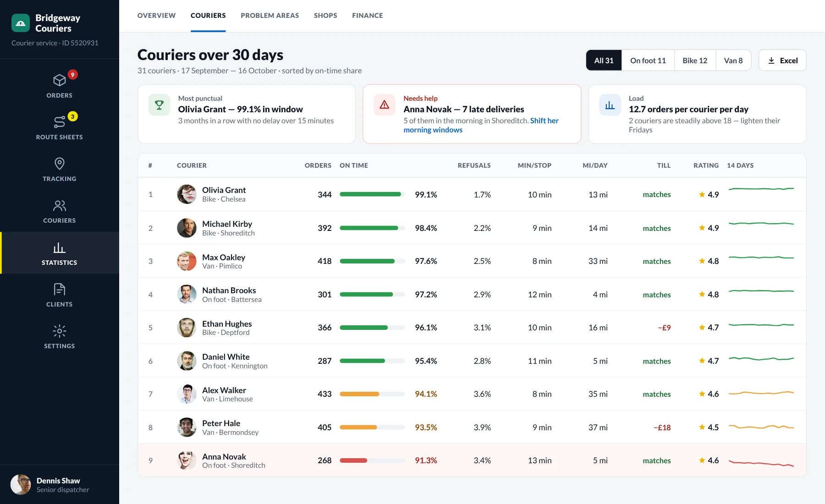
Task: Select the Statistics chart icon
Action: point(59,248)
